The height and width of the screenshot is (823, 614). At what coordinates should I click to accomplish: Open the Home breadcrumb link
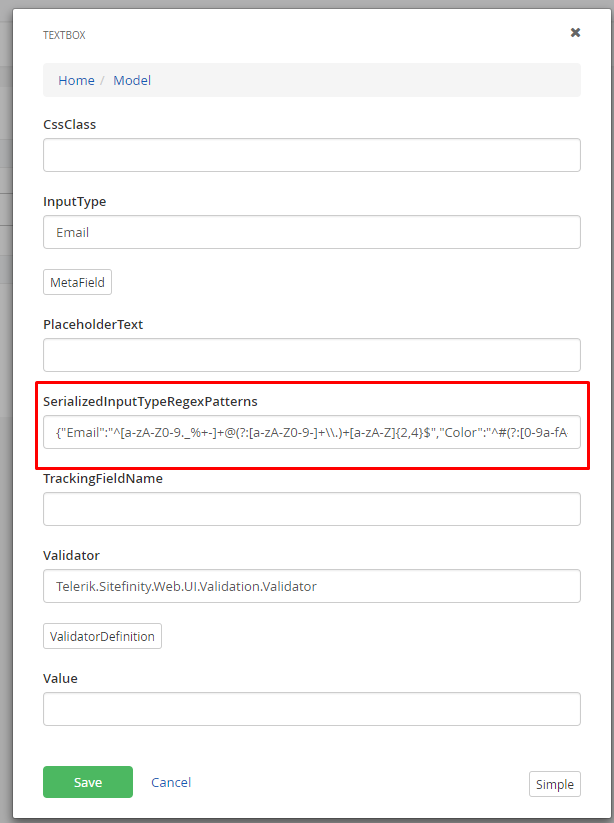tap(76, 80)
